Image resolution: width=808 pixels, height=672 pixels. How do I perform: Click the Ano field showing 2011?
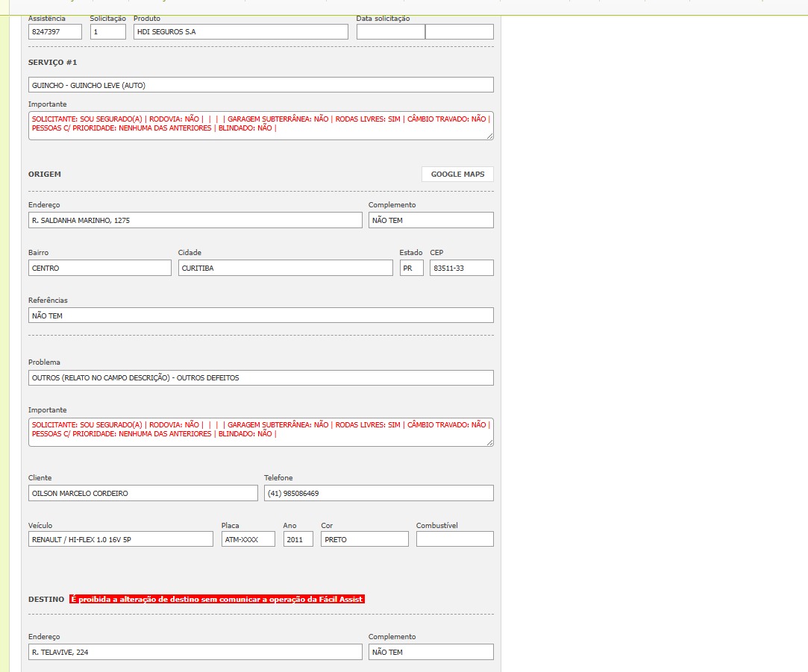click(x=298, y=539)
